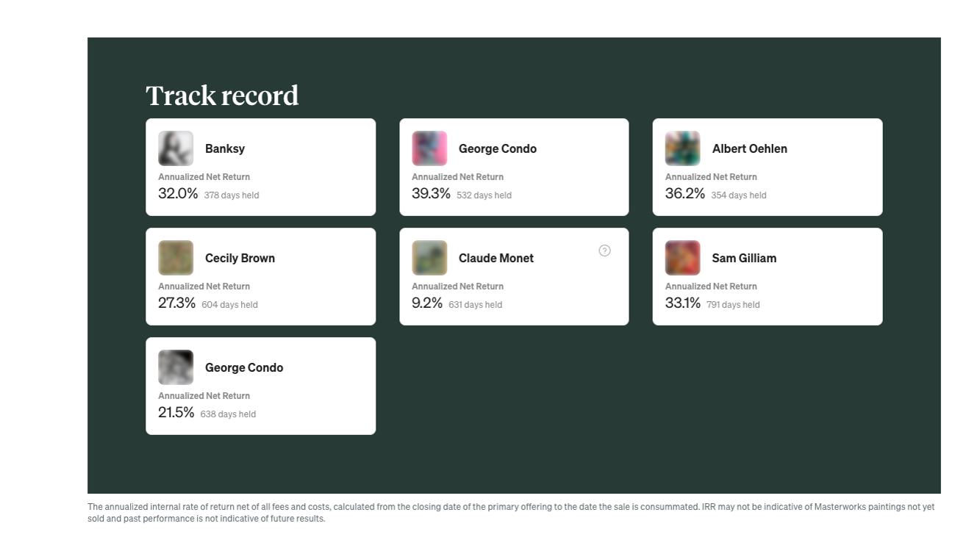Open the Cecily Brown artwork thumbnail

tap(176, 258)
